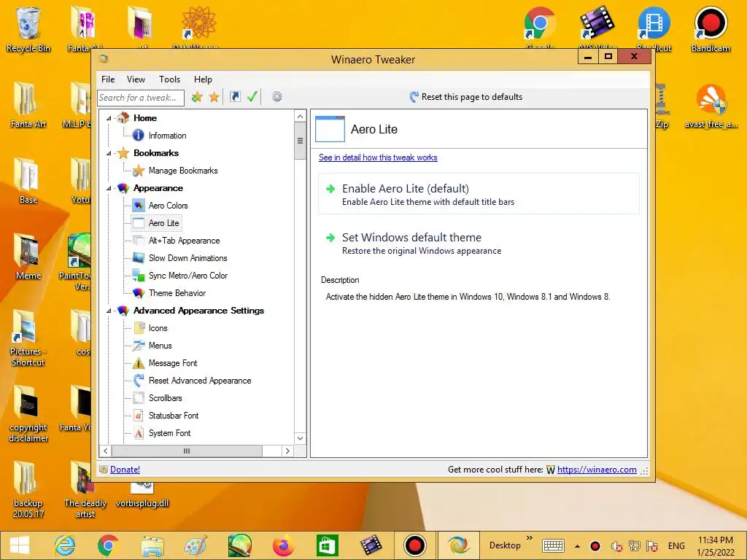
Task: Click the Aero Colors icon
Action: tap(138, 205)
